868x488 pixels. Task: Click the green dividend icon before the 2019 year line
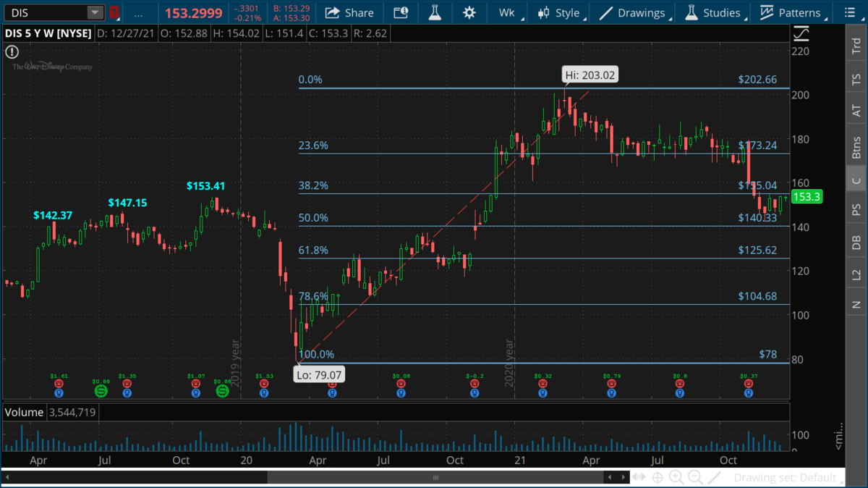click(222, 391)
